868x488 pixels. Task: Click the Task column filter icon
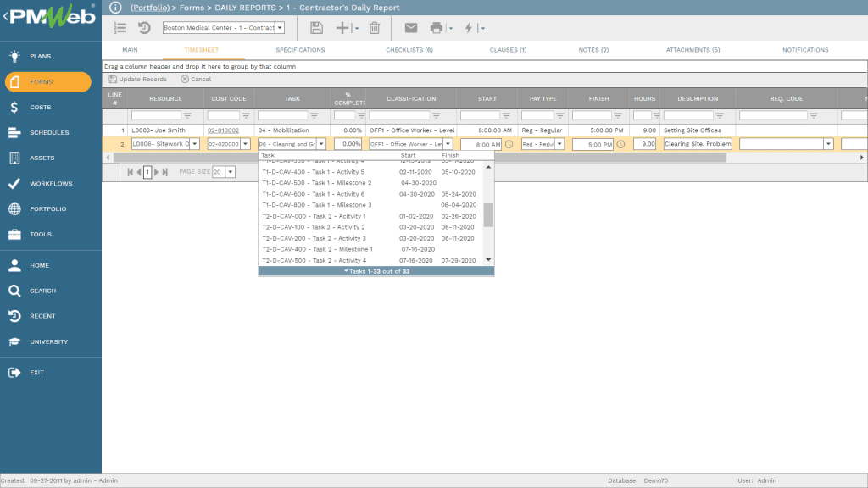(314, 115)
